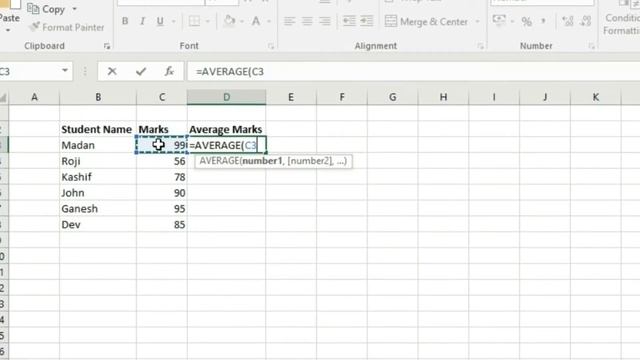Open the Name Box dropdown

(x=64, y=71)
